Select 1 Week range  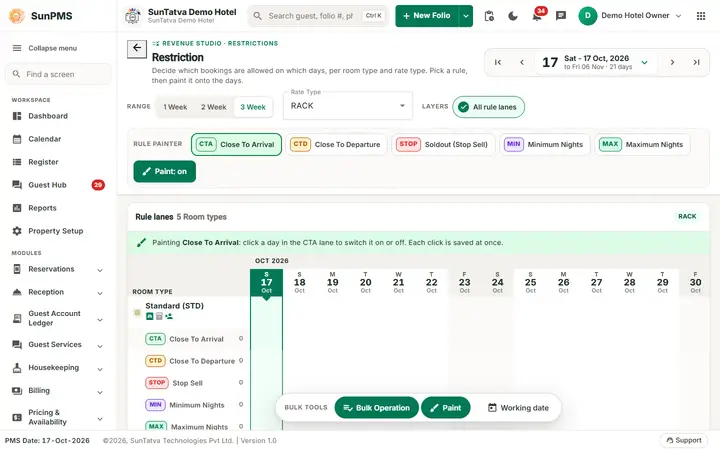tap(175, 107)
